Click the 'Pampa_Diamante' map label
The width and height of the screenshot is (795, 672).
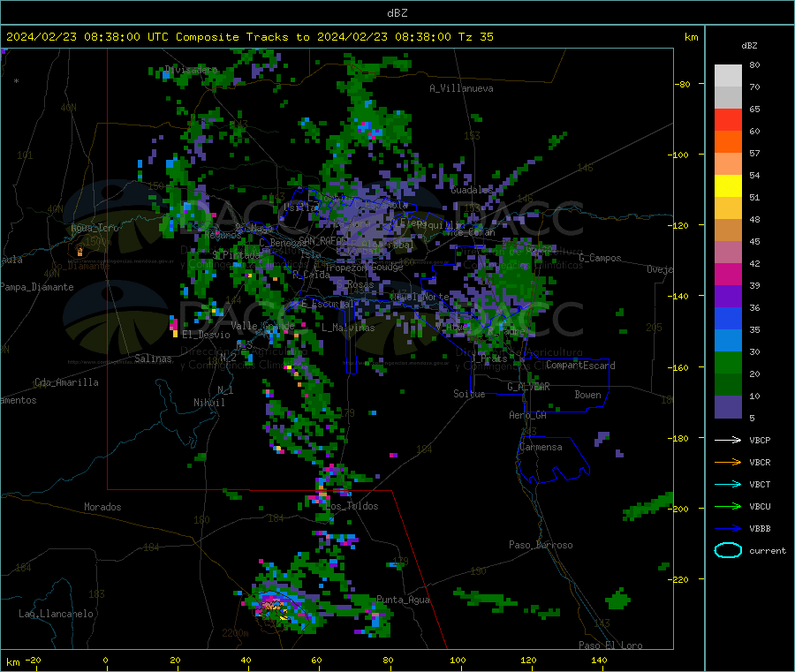click(37, 287)
